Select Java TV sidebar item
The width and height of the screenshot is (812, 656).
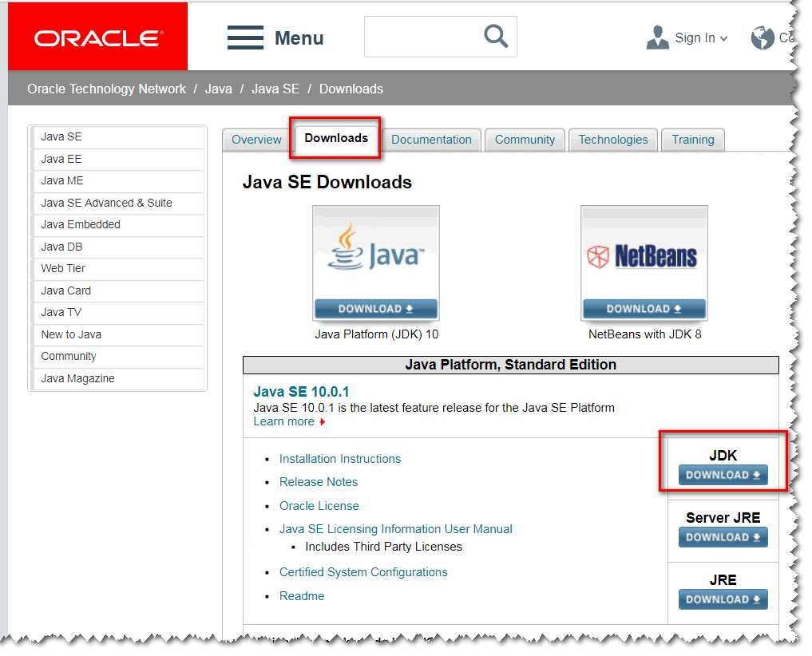pos(118,313)
